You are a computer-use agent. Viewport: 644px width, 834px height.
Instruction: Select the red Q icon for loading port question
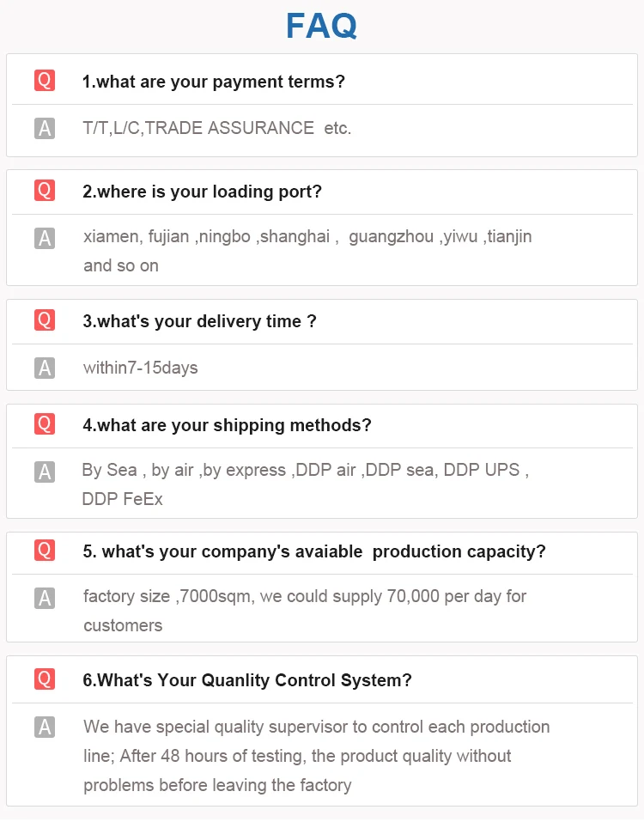(x=45, y=191)
